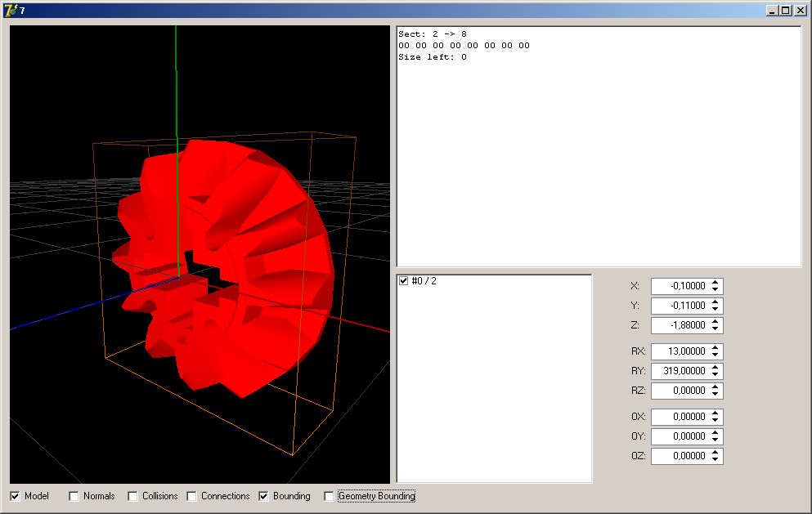Click the application icon in title bar
Viewport: 812px width, 514px height.
pyautogui.click(x=11, y=10)
